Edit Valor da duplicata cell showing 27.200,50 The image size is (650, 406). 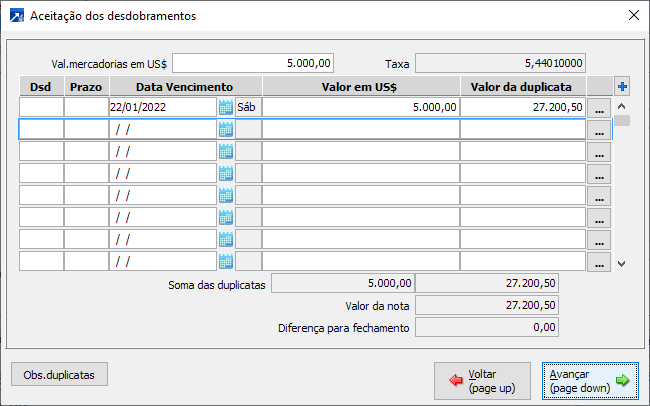point(523,107)
